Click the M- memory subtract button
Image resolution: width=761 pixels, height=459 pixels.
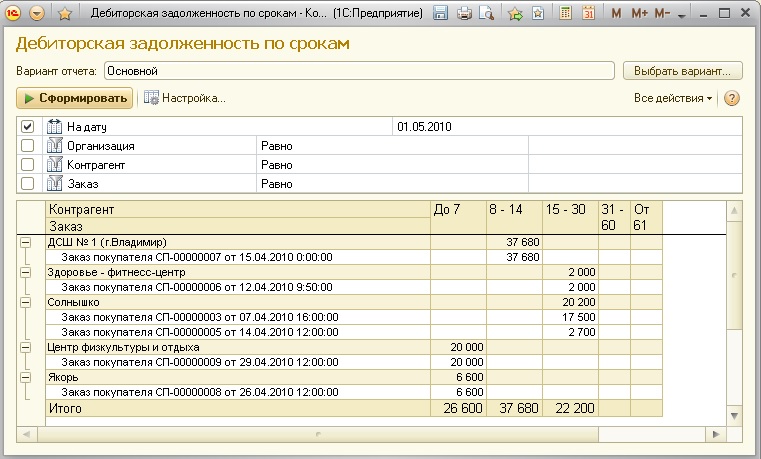[x=662, y=14]
